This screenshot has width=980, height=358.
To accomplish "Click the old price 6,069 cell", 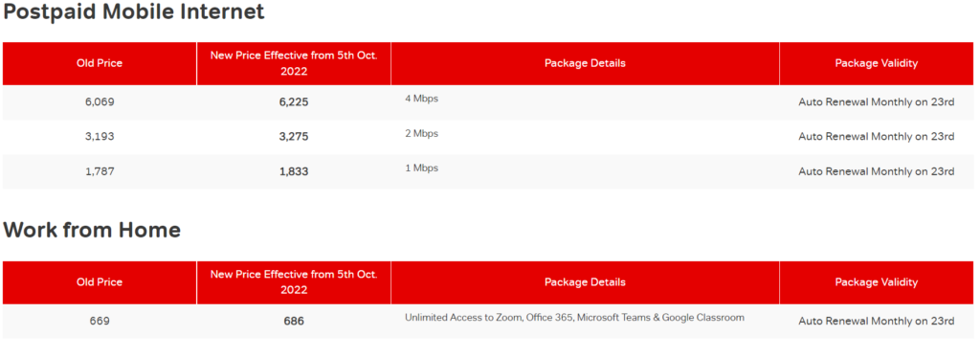I will 100,101.
